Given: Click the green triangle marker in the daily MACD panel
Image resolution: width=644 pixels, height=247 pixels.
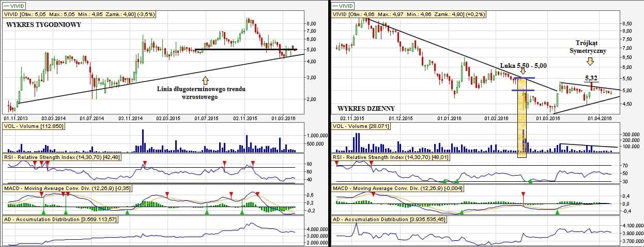Looking at the screenshot, I should (x=557, y=212).
